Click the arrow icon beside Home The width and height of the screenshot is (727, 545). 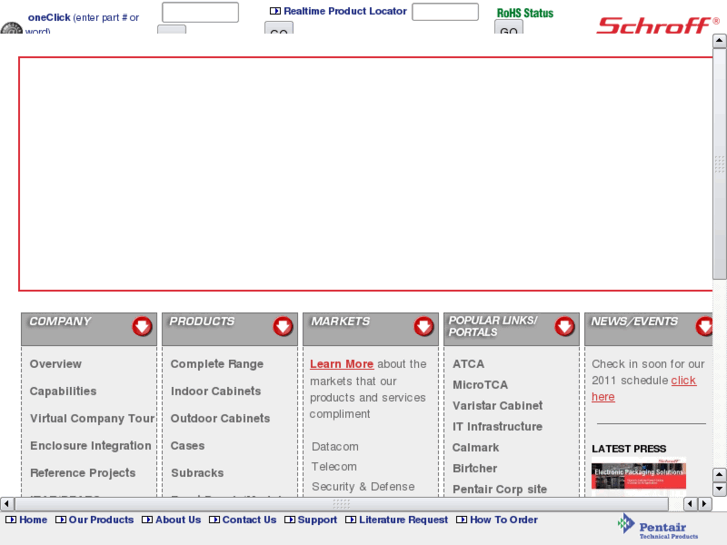(11, 519)
